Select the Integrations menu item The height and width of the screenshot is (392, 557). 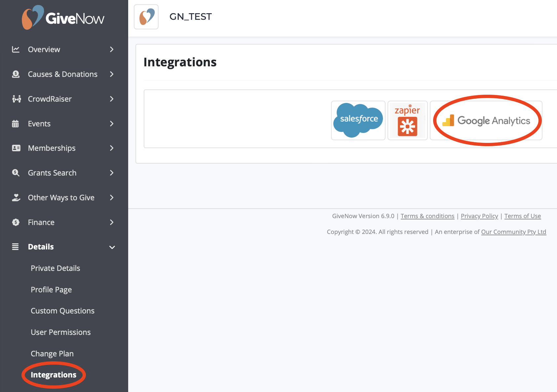53,375
